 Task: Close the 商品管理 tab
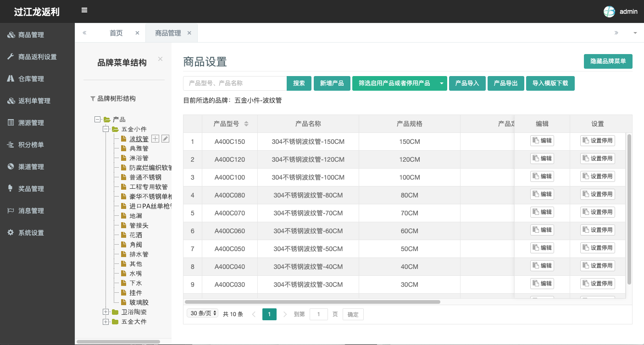(x=189, y=33)
